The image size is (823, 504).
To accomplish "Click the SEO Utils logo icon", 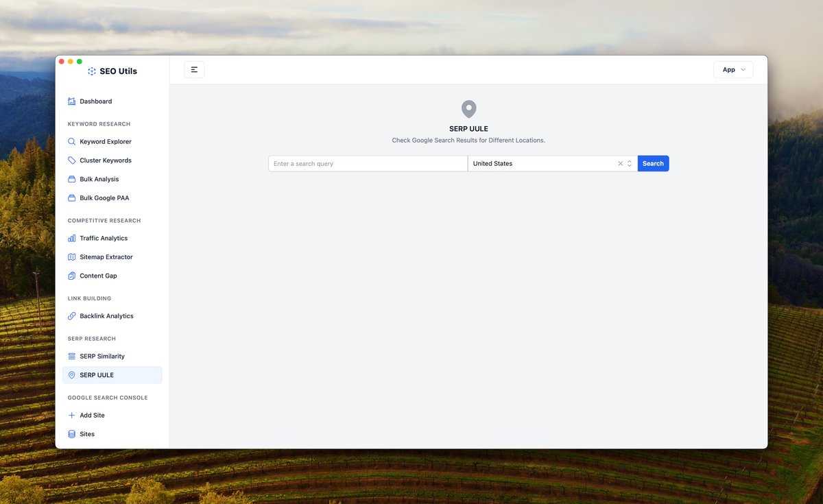I will click(x=92, y=71).
